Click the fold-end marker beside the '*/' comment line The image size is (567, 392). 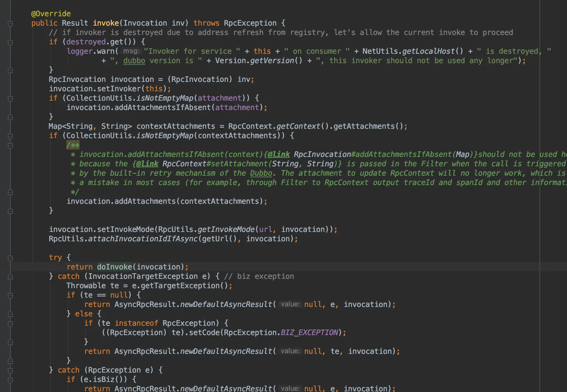[x=10, y=192]
